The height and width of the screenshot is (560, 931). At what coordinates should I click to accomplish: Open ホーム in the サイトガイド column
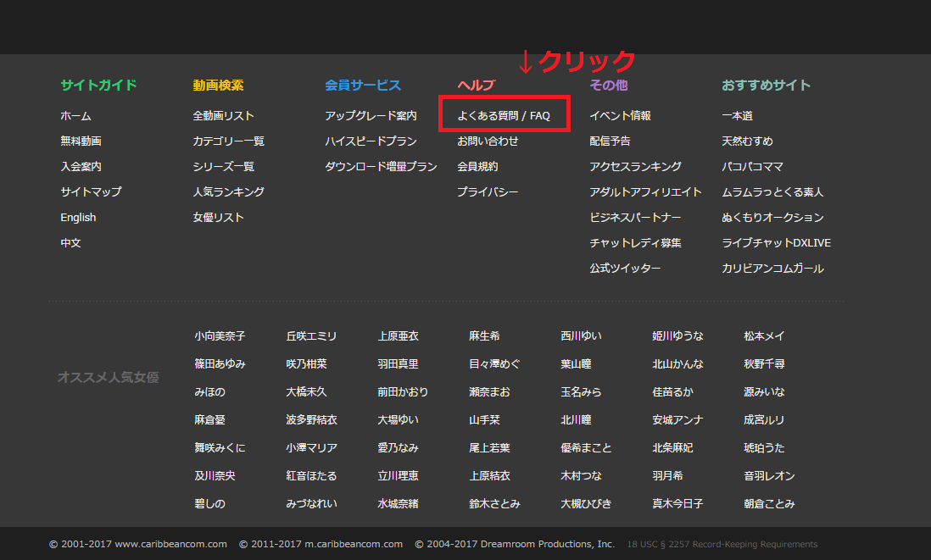75,116
